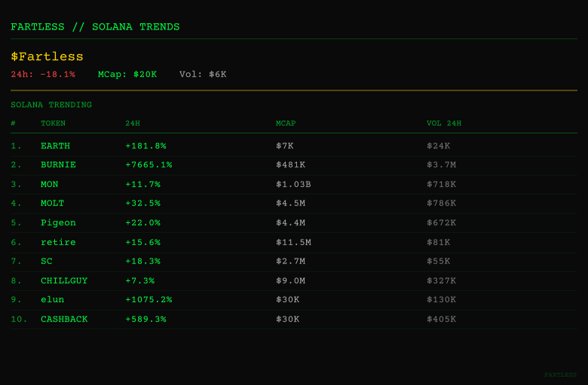This screenshot has width=588, height=385.
Task: Select the elun token name
Action: tap(52, 299)
